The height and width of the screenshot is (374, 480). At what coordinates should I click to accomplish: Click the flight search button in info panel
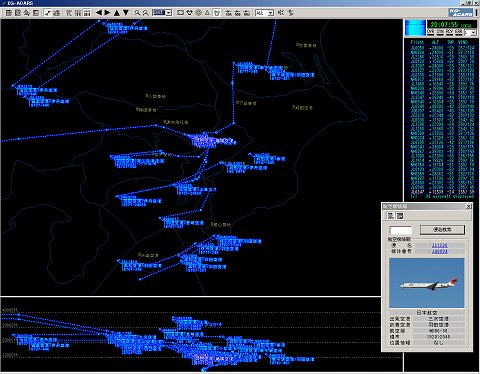(442, 230)
